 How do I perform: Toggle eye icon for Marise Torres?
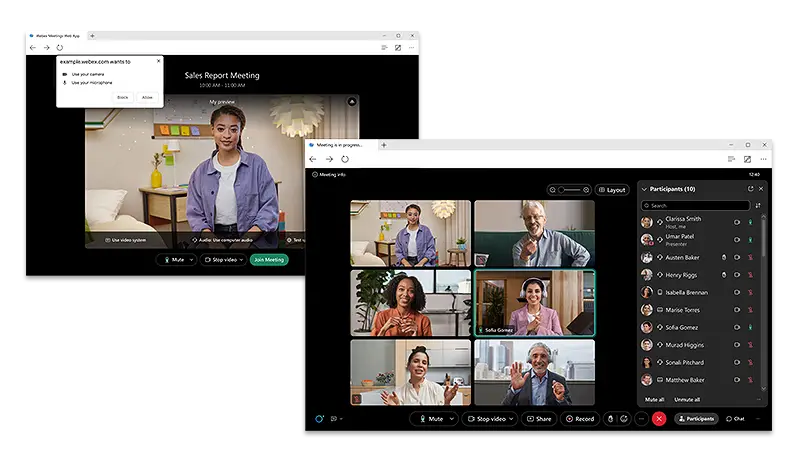(737, 310)
